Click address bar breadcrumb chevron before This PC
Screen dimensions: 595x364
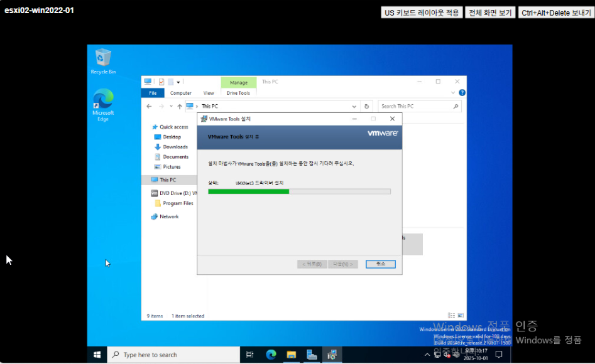click(197, 107)
